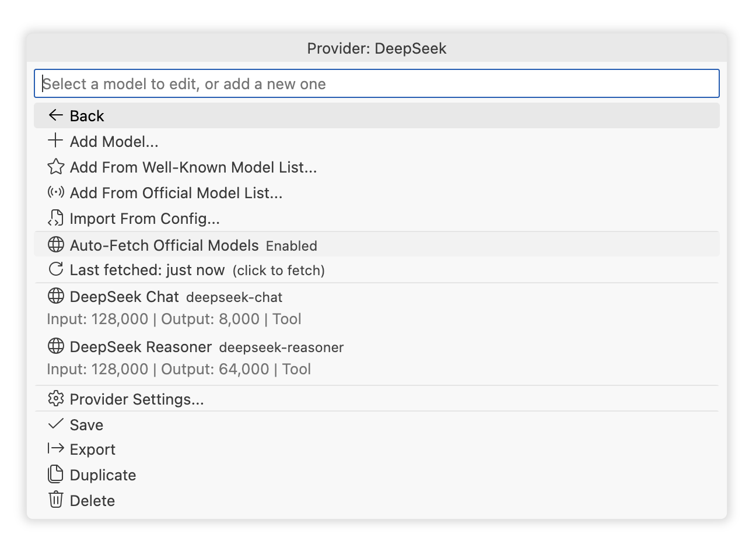Click the Provider: DeepSeek title
The image size is (756, 548).
[x=377, y=48]
